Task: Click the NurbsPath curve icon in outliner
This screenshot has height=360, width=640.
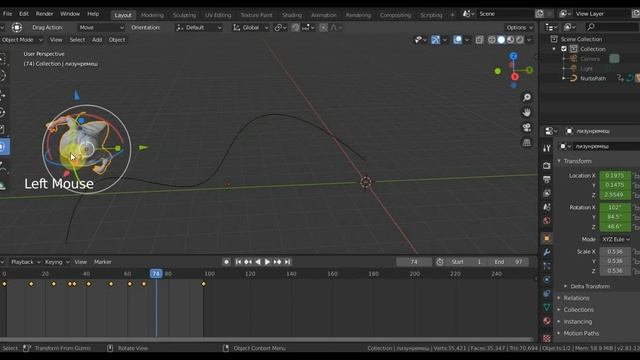Action: pyautogui.click(x=573, y=78)
